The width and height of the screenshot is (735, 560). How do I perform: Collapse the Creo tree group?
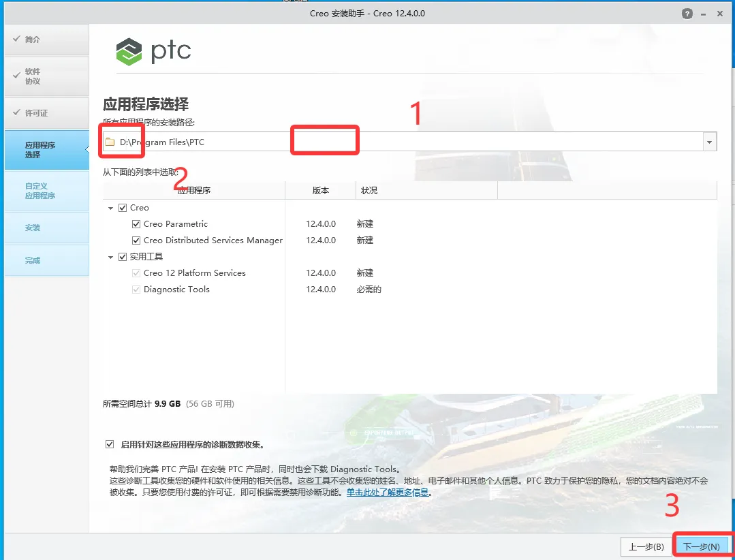tap(111, 208)
